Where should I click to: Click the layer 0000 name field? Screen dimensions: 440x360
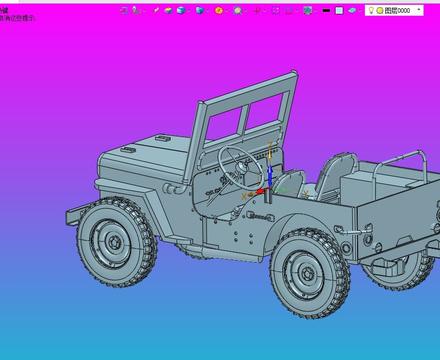(x=397, y=11)
